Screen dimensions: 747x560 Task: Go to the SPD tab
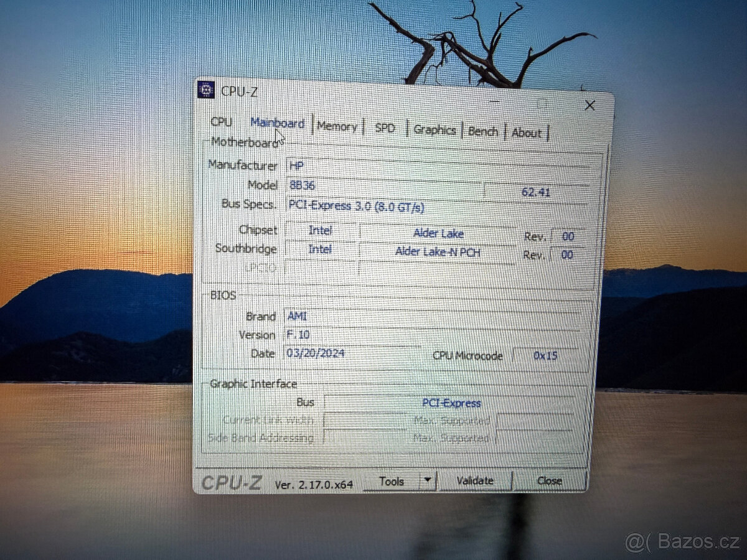385,128
